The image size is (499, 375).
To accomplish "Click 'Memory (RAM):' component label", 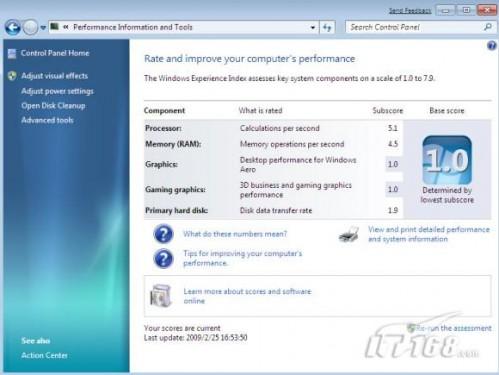I will (173, 144).
